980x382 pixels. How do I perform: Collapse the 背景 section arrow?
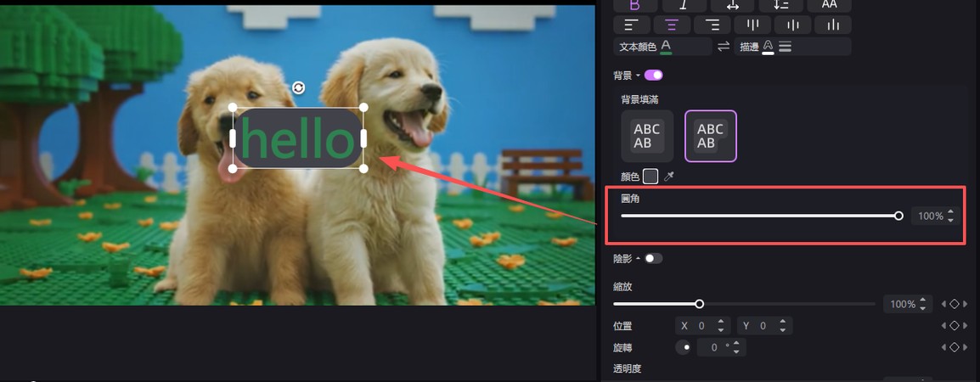[x=638, y=76]
